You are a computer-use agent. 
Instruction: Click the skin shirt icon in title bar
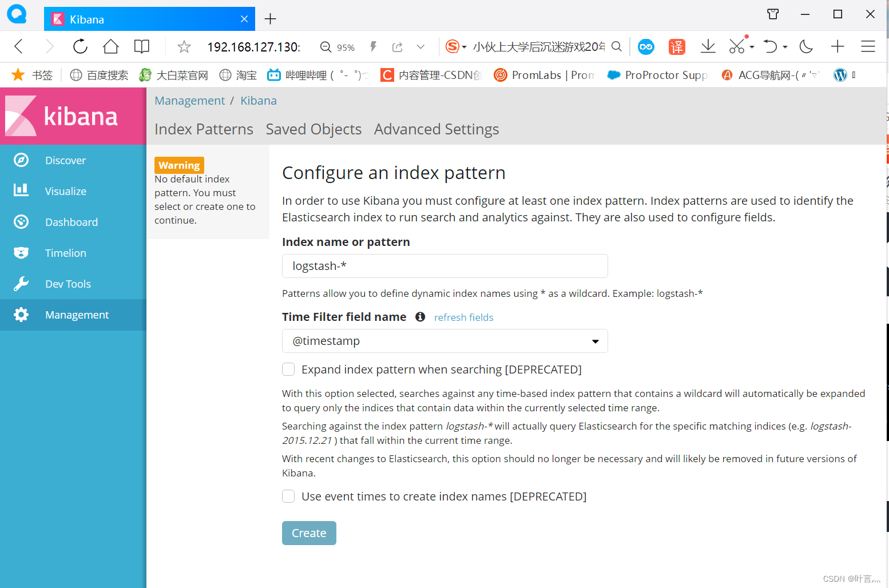click(773, 14)
